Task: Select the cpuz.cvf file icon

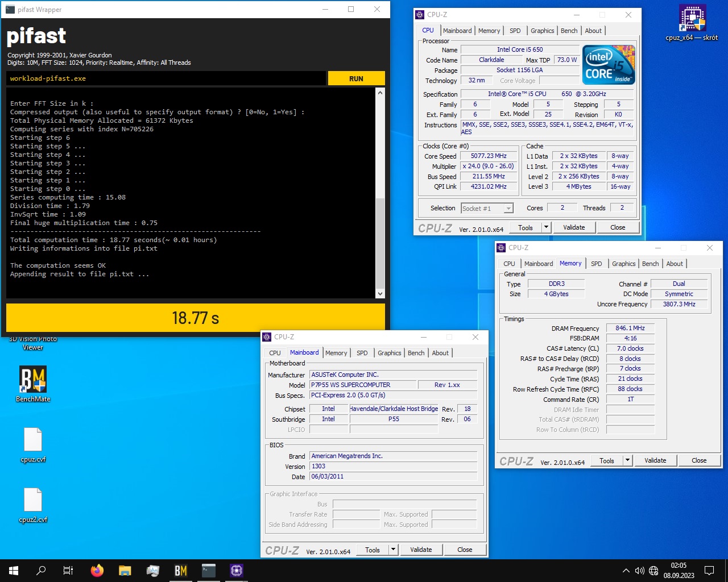Action: coord(33,445)
